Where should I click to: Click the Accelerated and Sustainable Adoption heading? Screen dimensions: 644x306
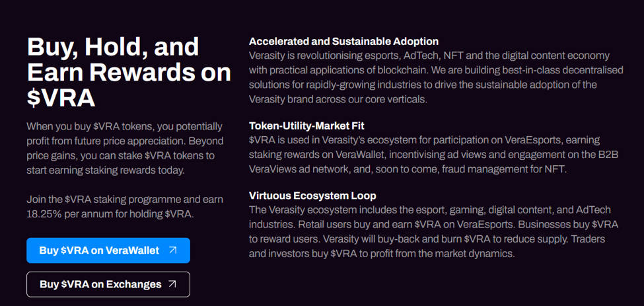[343, 42]
